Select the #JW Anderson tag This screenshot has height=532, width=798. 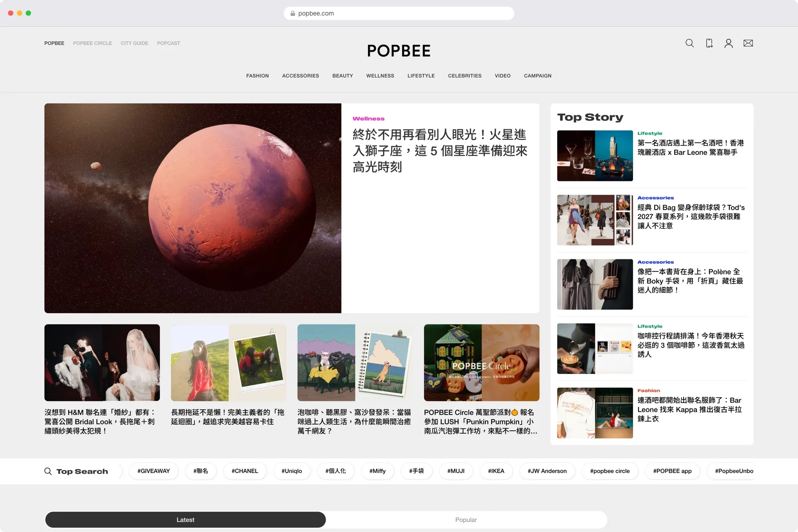547,471
